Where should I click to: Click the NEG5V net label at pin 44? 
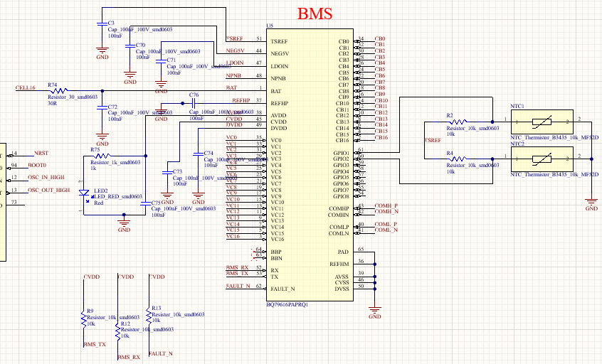235,50
